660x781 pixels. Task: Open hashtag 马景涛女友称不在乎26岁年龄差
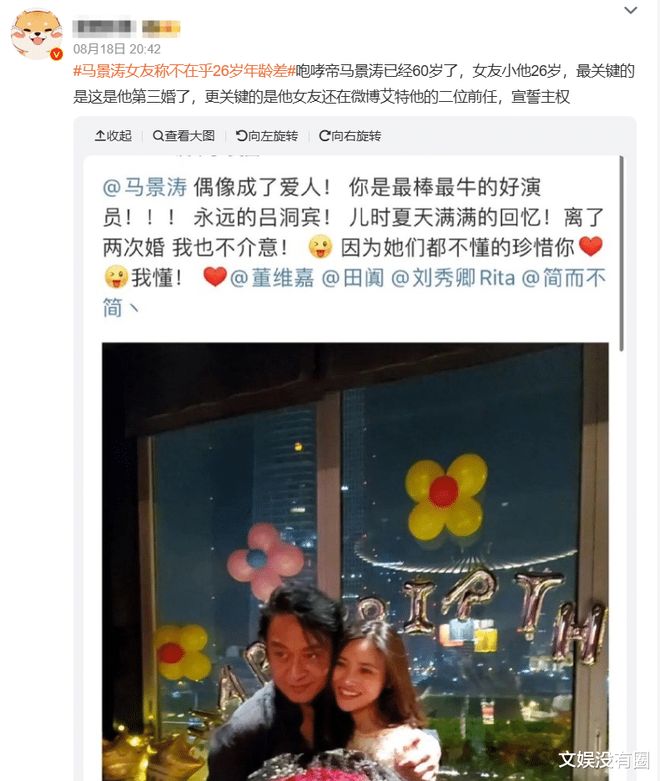coord(184,71)
